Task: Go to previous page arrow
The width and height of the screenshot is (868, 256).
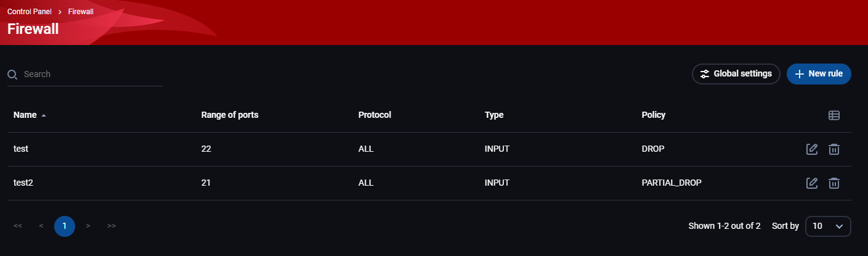Action: click(x=41, y=226)
